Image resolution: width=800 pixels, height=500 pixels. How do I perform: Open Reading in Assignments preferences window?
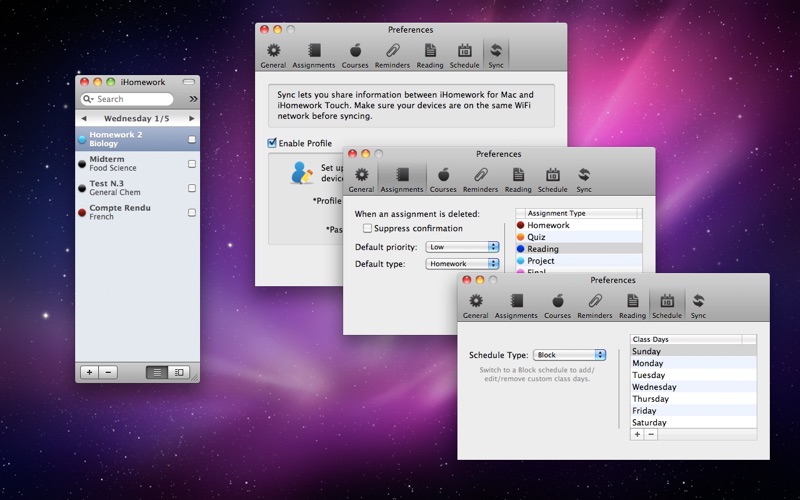(x=518, y=180)
